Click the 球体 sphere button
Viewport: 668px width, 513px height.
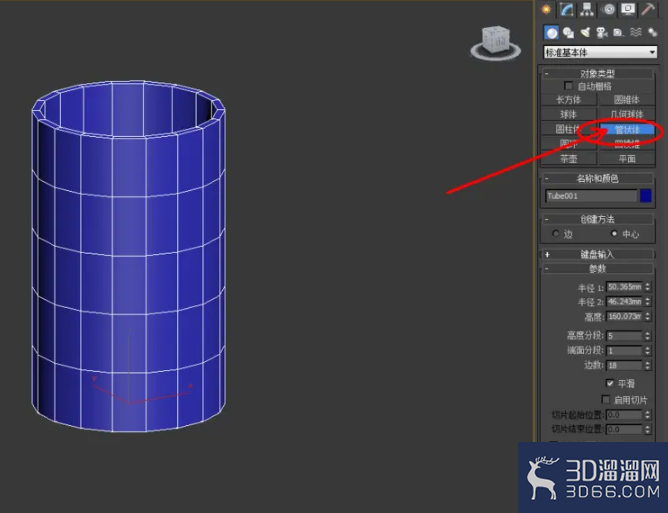(569, 114)
